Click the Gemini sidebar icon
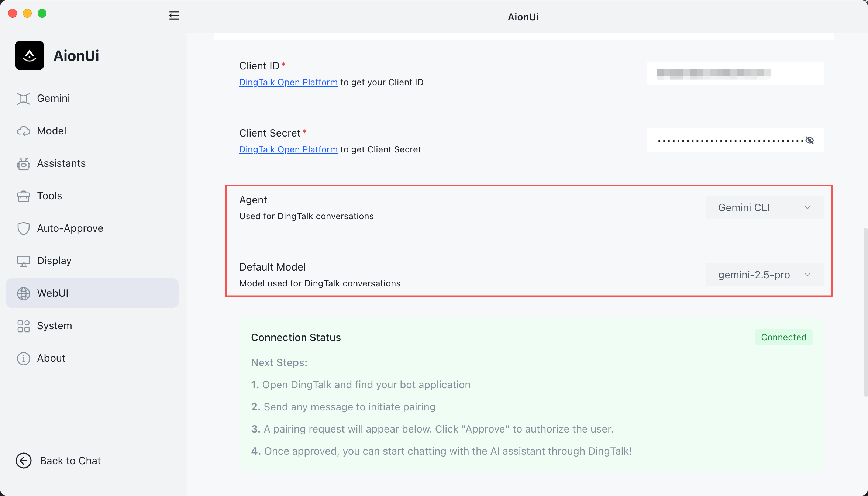 click(24, 99)
